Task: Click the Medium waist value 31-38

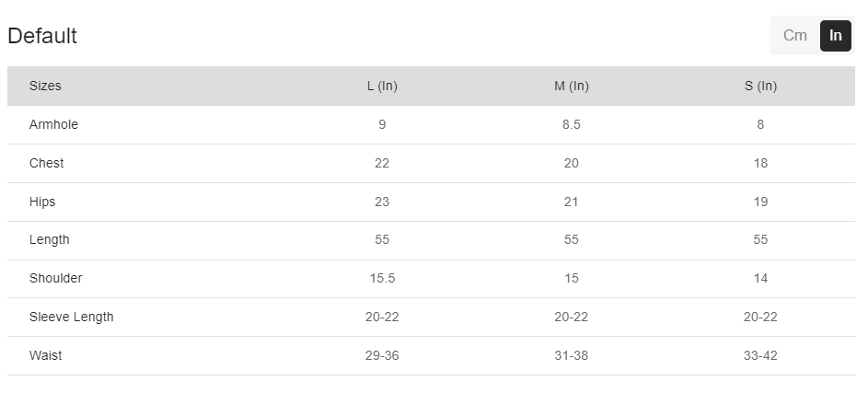Action: [571, 355]
